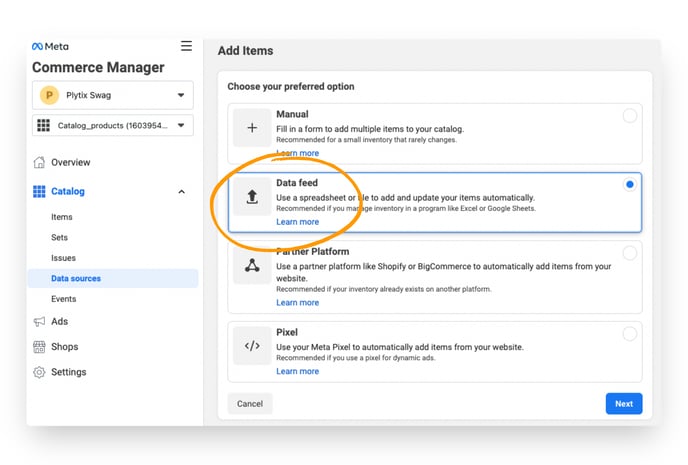Open the Catalog_products catalog dropdown
This screenshot has height=465, width=688.
click(x=113, y=125)
